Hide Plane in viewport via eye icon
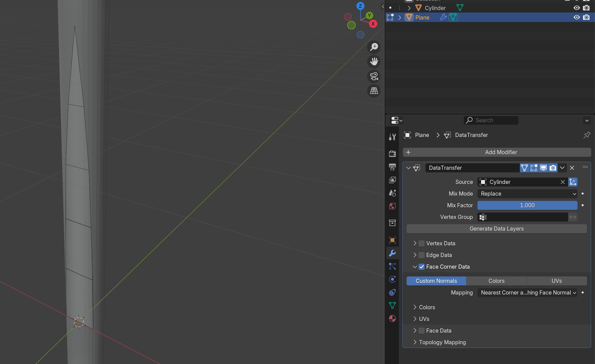 point(577,17)
